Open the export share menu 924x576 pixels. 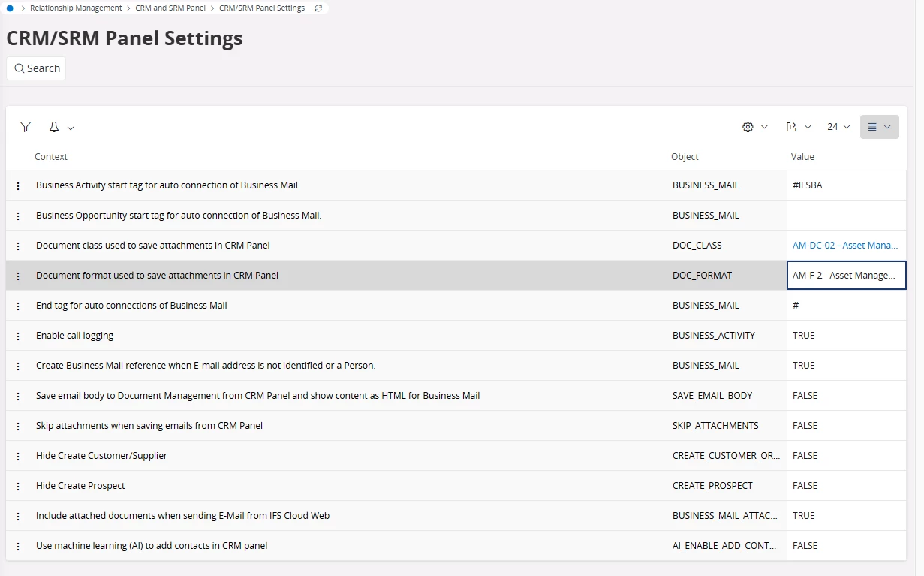point(798,127)
